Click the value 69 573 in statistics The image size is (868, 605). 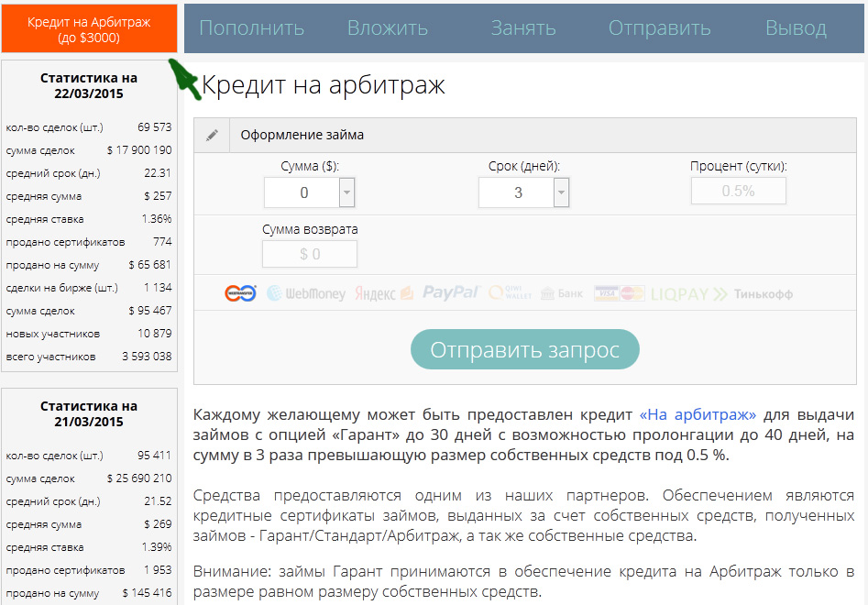coord(155,127)
